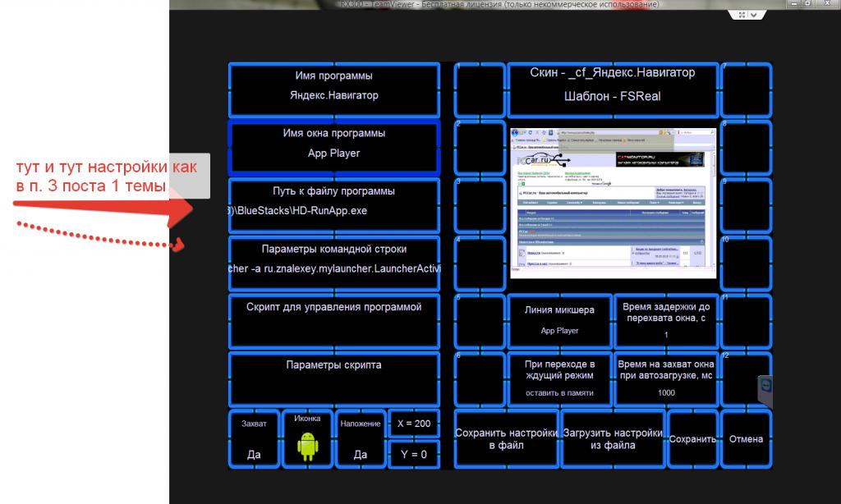Click the Android robot icon under Иконка

click(306, 447)
